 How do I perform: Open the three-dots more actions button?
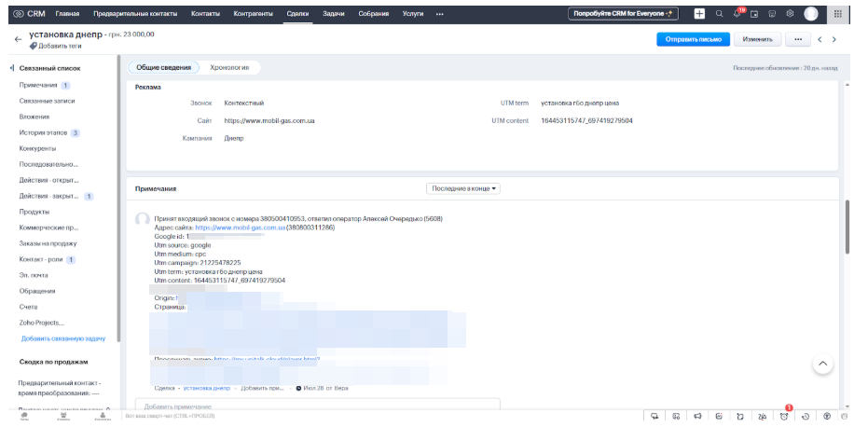point(797,39)
